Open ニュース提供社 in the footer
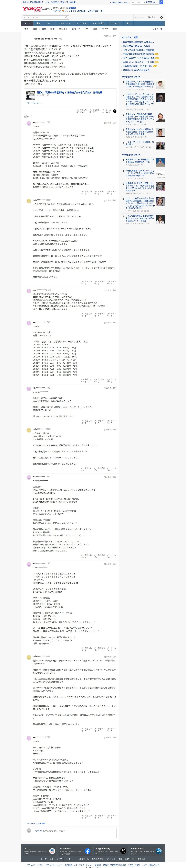The width and height of the screenshot is (186, 868). coord(138,859)
